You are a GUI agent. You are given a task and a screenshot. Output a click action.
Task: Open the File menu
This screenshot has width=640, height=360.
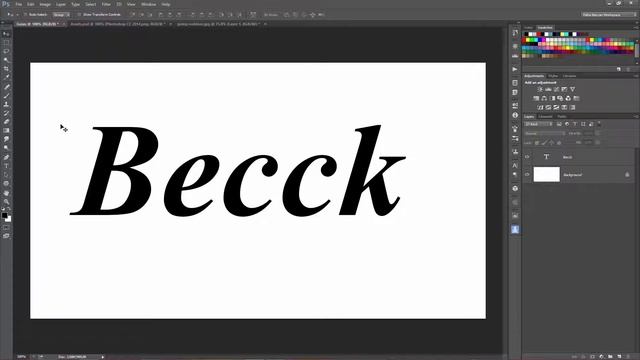(x=18, y=4)
